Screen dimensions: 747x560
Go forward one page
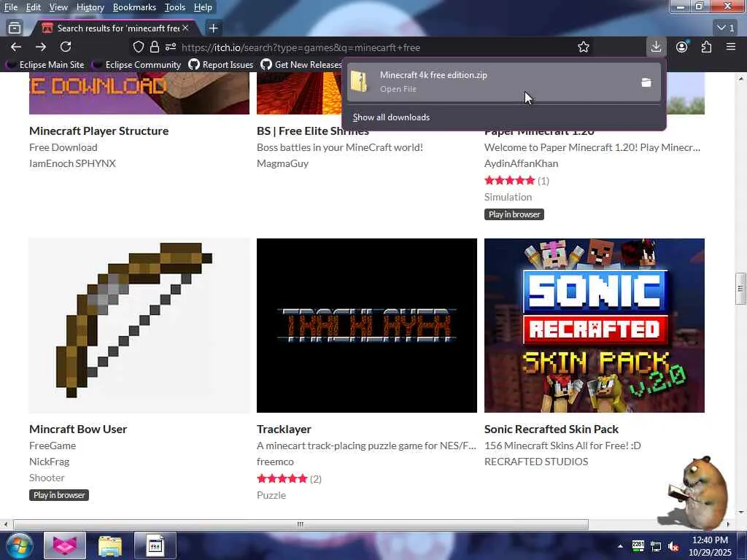(x=41, y=47)
